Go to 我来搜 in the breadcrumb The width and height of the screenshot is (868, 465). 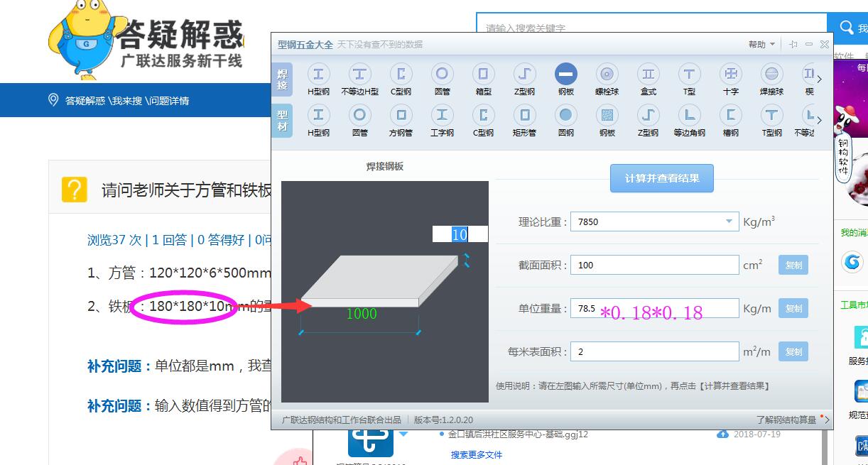[126, 101]
